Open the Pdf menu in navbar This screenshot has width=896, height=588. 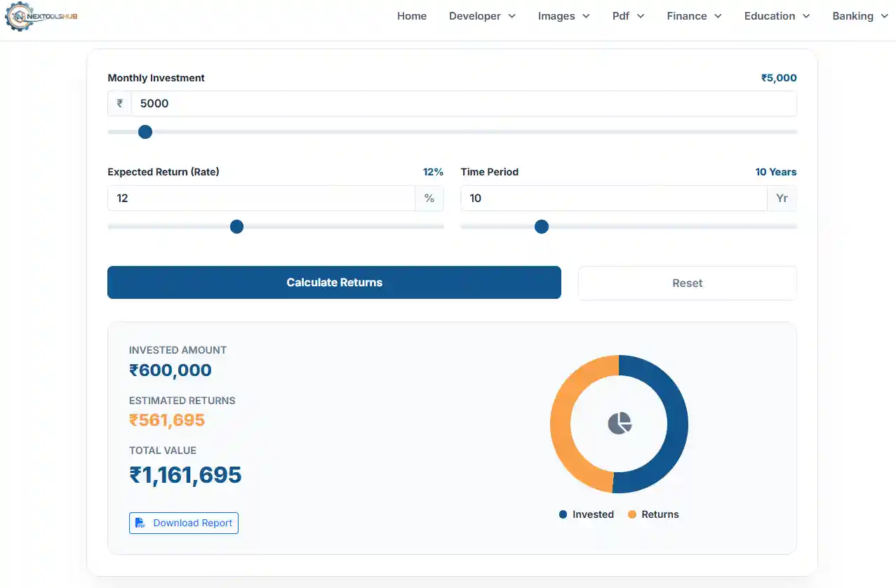point(628,16)
